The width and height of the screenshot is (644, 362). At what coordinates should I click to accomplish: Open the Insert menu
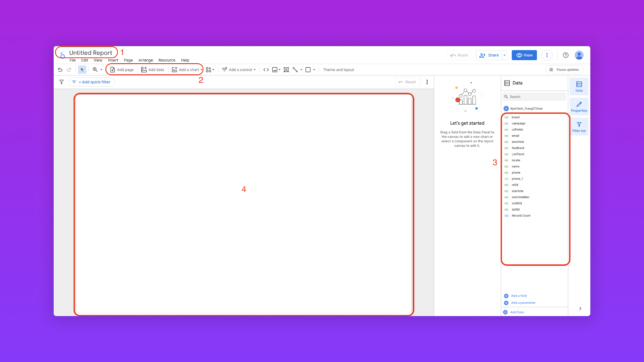coord(113,60)
